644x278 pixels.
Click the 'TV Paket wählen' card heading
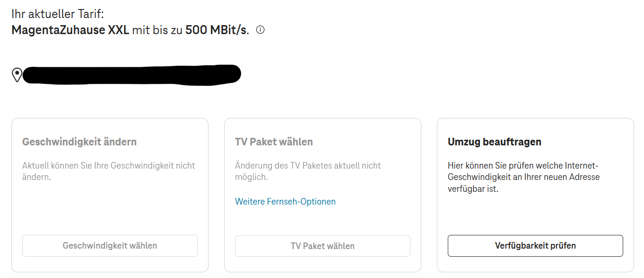[274, 142]
